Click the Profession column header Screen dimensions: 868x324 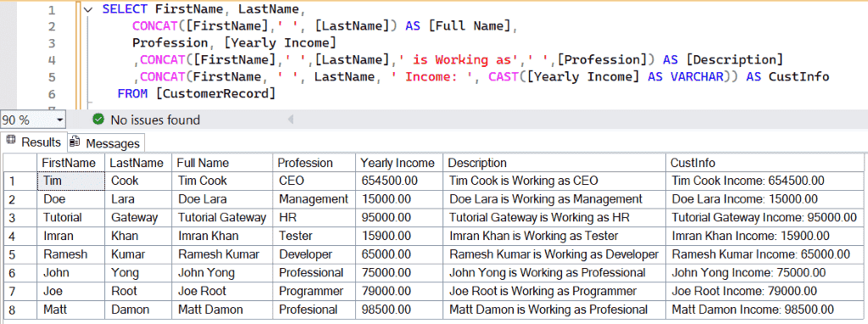(x=314, y=163)
